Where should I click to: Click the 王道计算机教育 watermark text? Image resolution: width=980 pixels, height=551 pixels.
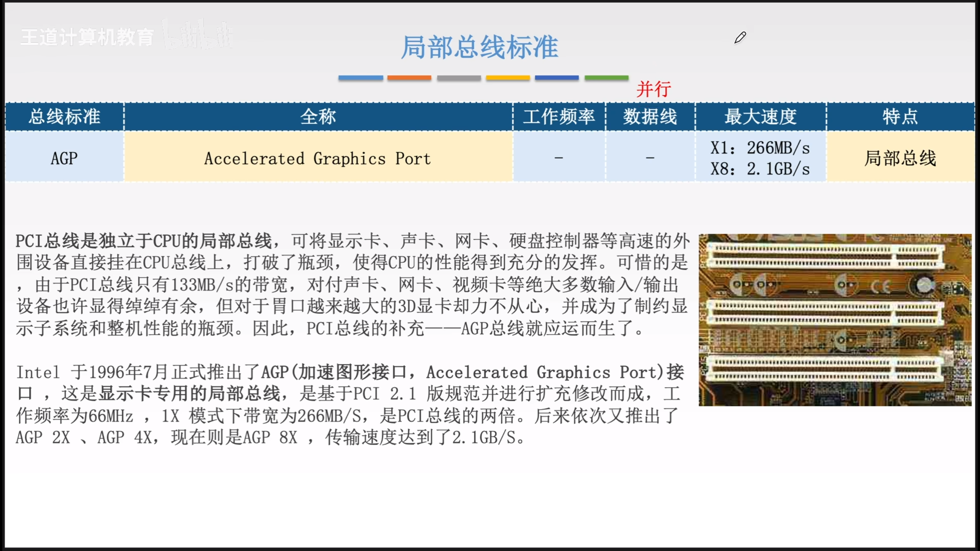[x=87, y=37]
